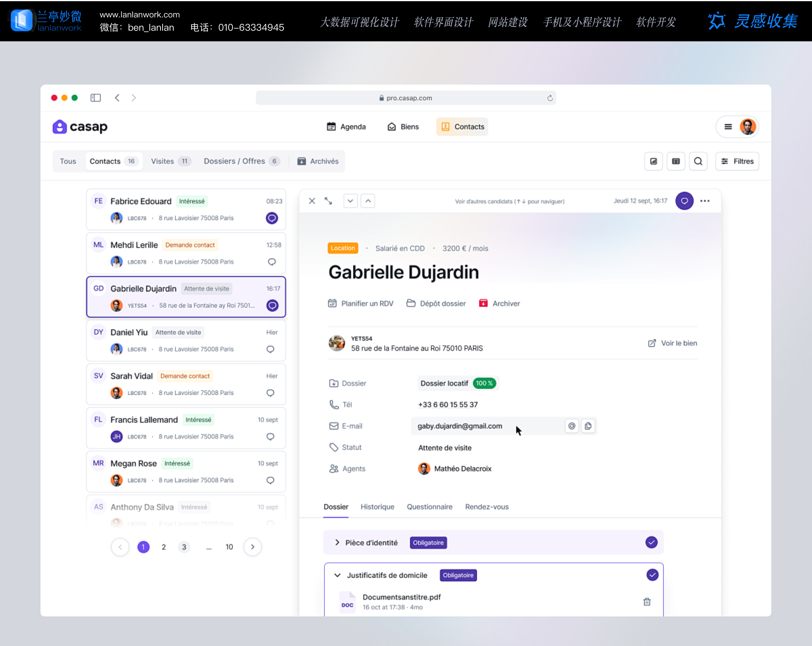
Task: Open the chart view icon
Action: (653, 161)
